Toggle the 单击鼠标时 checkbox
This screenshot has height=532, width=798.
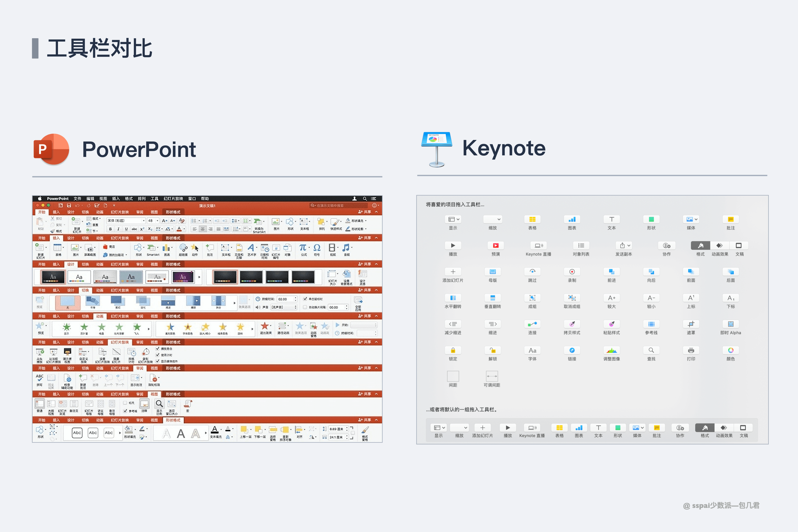coord(305,299)
